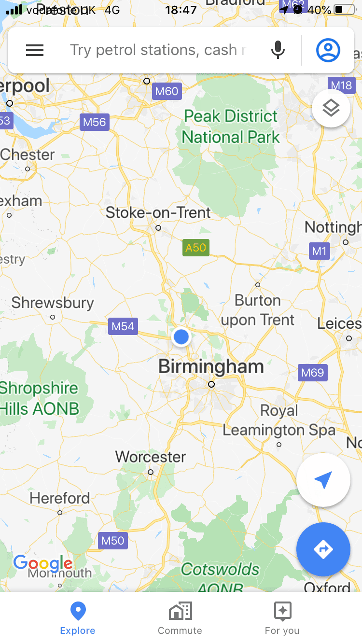This screenshot has width=362, height=644.
Task: Center map with location arrow button
Action: pyautogui.click(x=323, y=480)
